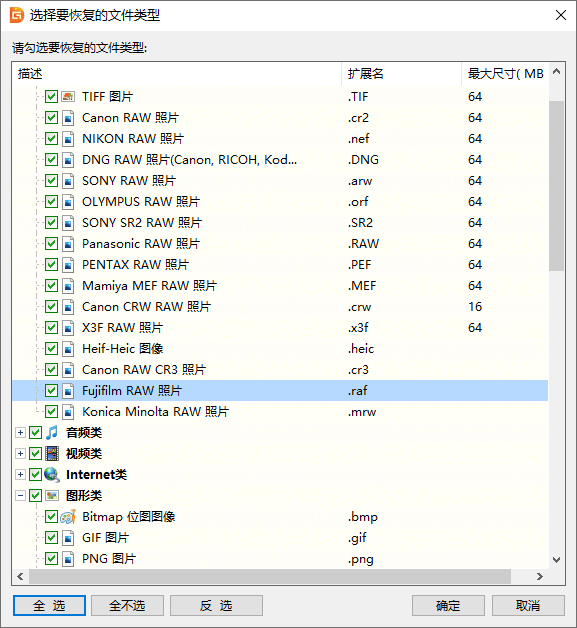Click the 全 选 button
This screenshot has width=577, height=628.
49,605
